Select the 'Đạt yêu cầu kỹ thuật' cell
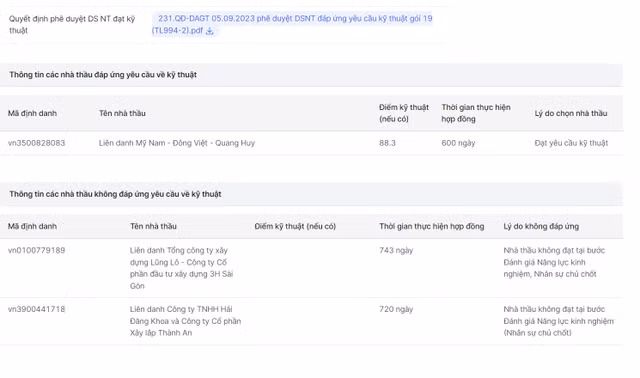The width and height of the screenshot is (640, 378). coord(571,143)
